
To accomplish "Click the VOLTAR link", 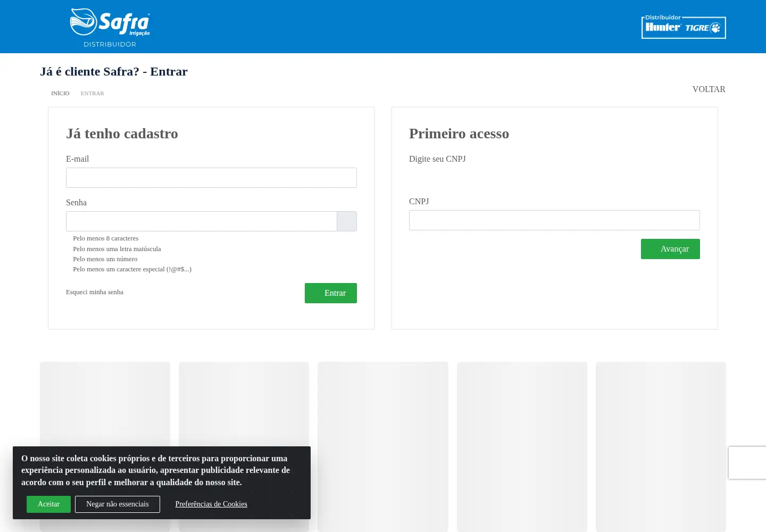I will tap(709, 89).
